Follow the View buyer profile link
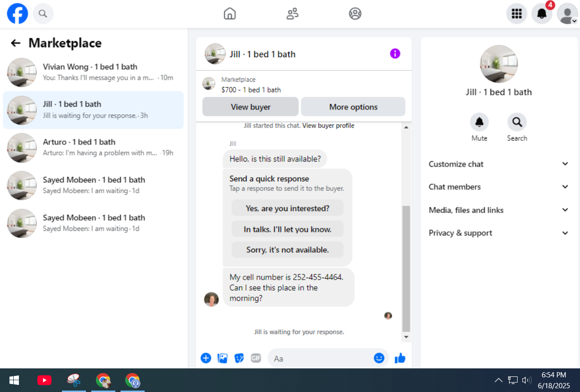This screenshot has width=580, height=392. coord(328,126)
